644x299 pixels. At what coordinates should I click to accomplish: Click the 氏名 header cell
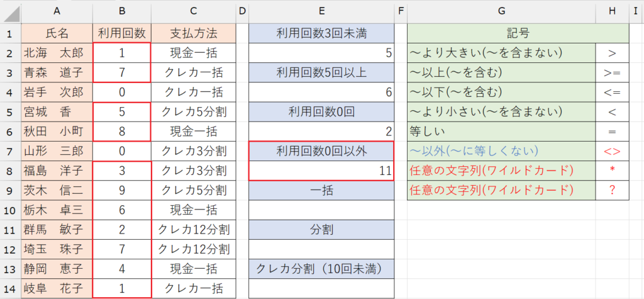click(57, 33)
